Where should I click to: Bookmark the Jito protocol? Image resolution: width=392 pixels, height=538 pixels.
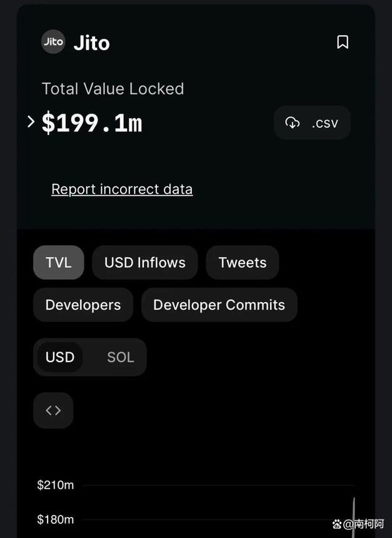343,42
